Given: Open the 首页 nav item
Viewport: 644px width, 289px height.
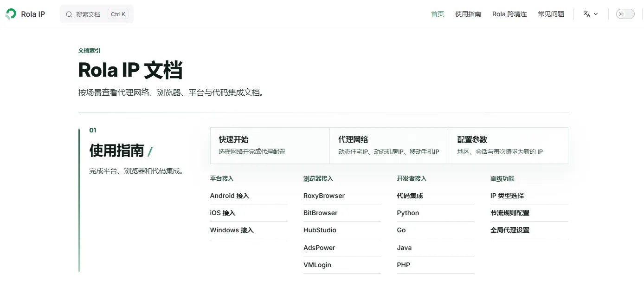Looking at the screenshot, I should 438,14.
